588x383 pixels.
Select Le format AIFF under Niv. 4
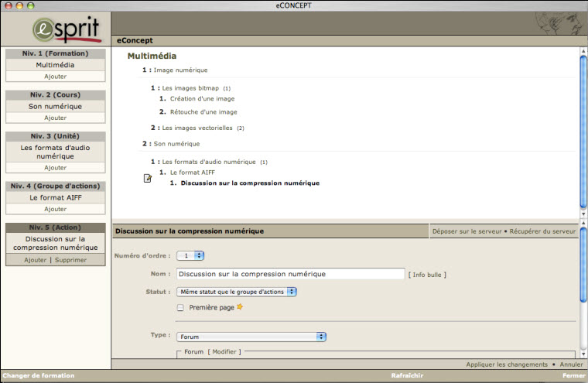coord(55,197)
